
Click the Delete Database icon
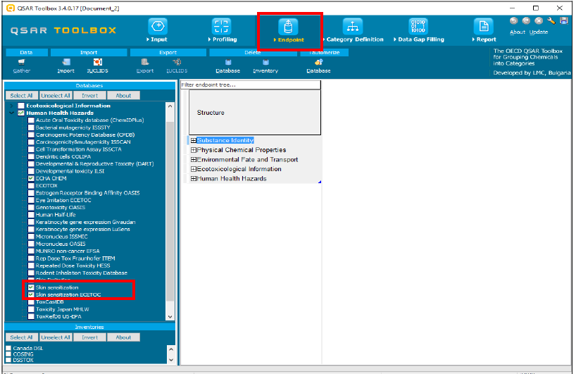point(228,62)
